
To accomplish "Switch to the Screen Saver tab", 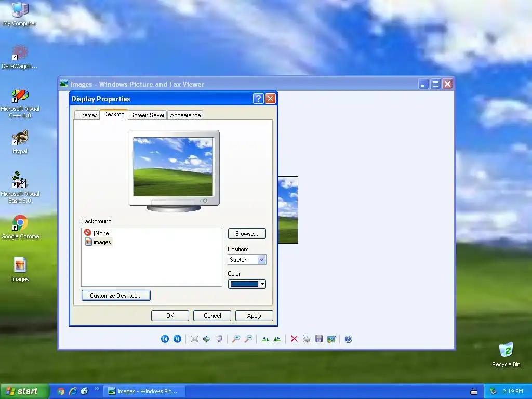I will (x=147, y=115).
